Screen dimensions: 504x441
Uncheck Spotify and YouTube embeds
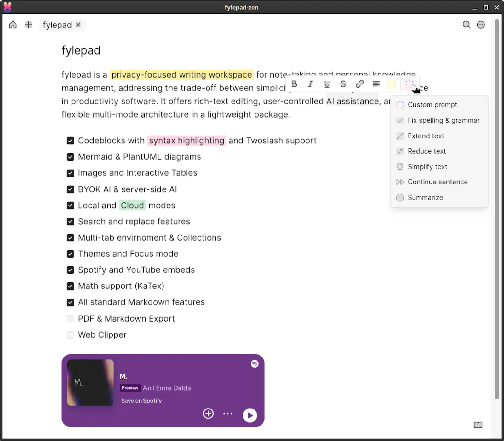[x=71, y=270]
